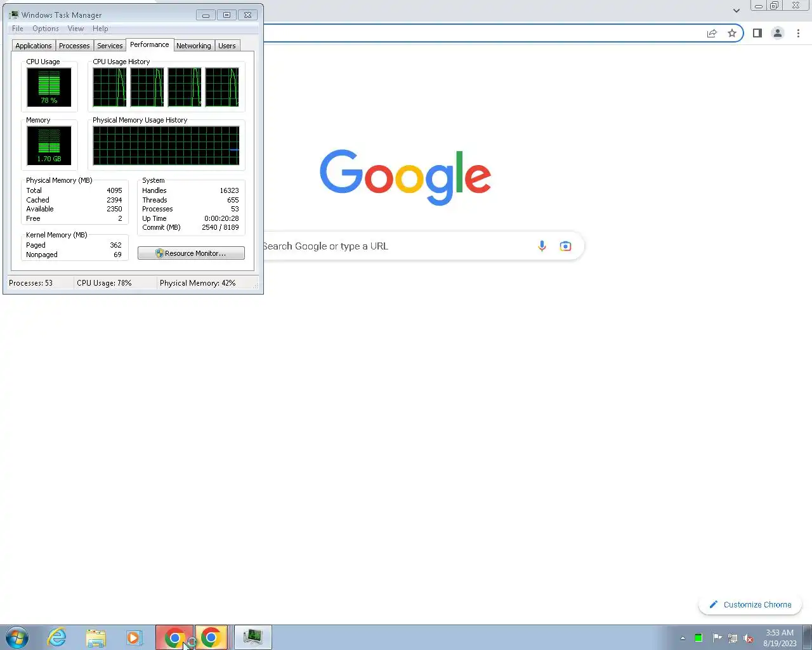Switch to the Users tab
Image resolution: width=812 pixels, height=650 pixels.
click(227, 46)
